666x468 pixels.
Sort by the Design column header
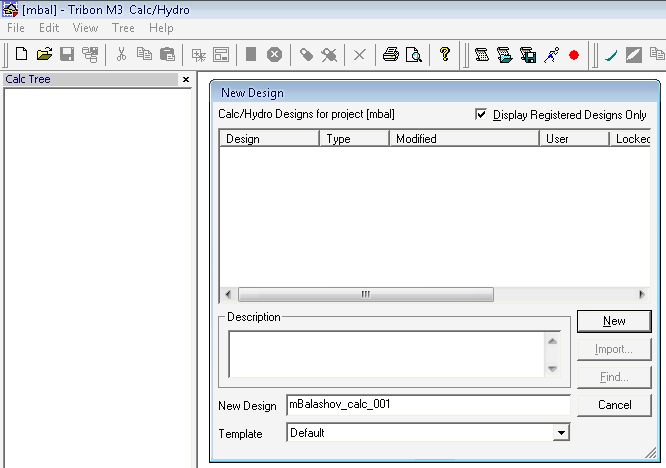click(269, 139)
